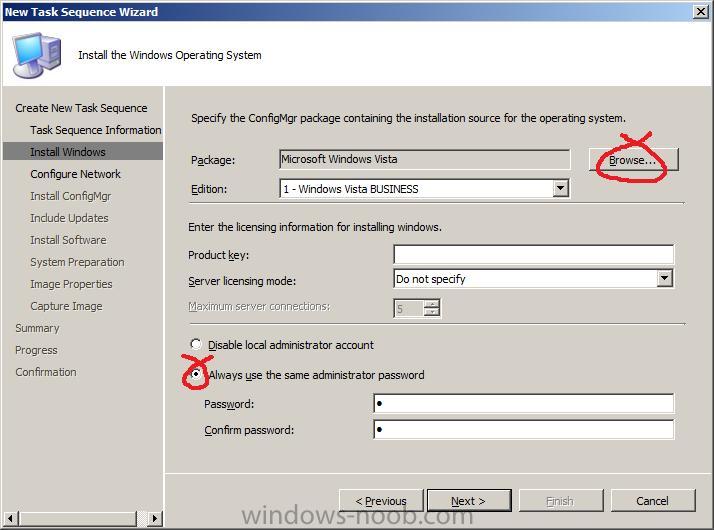714x530 pixels.
Task: Select the System Preparation step
Action: pos(77,262)
